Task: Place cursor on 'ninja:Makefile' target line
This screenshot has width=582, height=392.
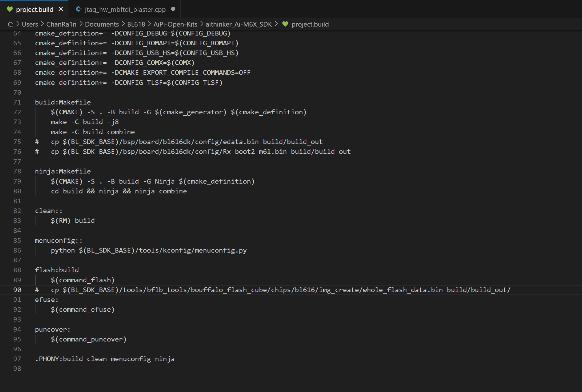Action: (63, 171)
